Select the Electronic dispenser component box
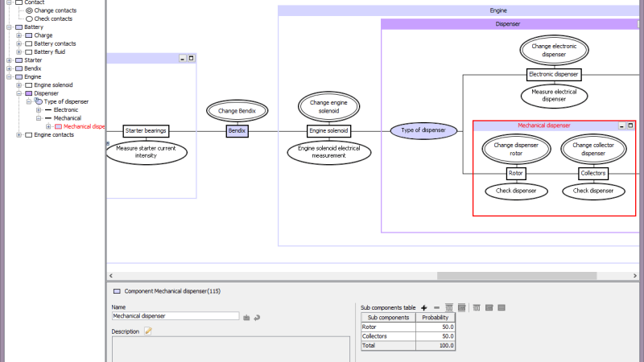 pos(554,74)
